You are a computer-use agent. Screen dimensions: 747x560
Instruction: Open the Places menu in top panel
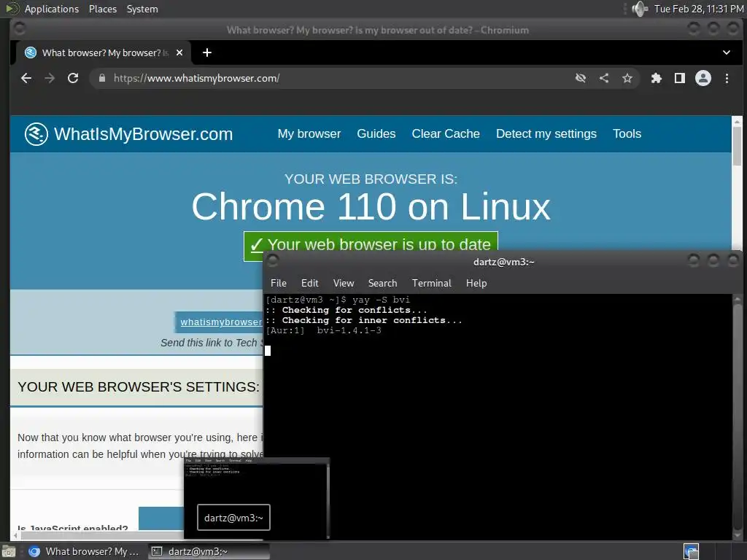coord(102,9)
